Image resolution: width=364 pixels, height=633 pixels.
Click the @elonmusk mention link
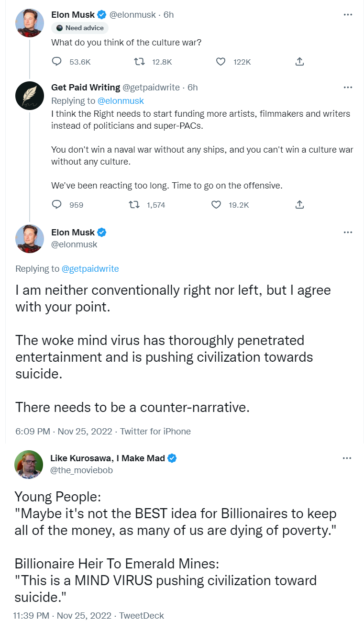coord(121,101)
